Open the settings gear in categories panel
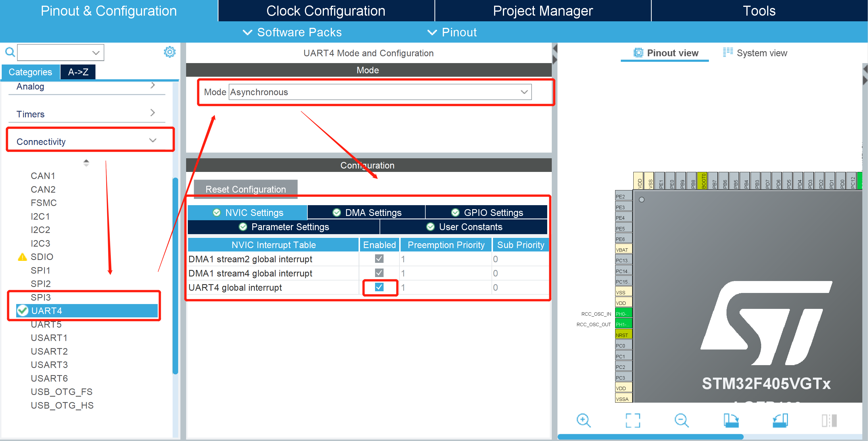Viewport: 868px width, 441px height. 170,52
